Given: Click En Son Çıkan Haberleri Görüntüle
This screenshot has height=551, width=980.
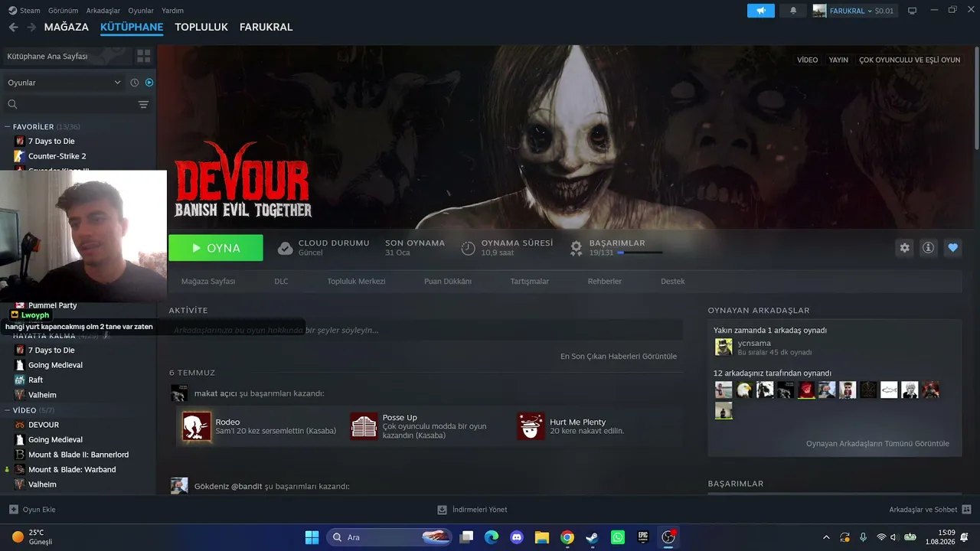Looking at the screenshot, I should click(x=619, y=356).
